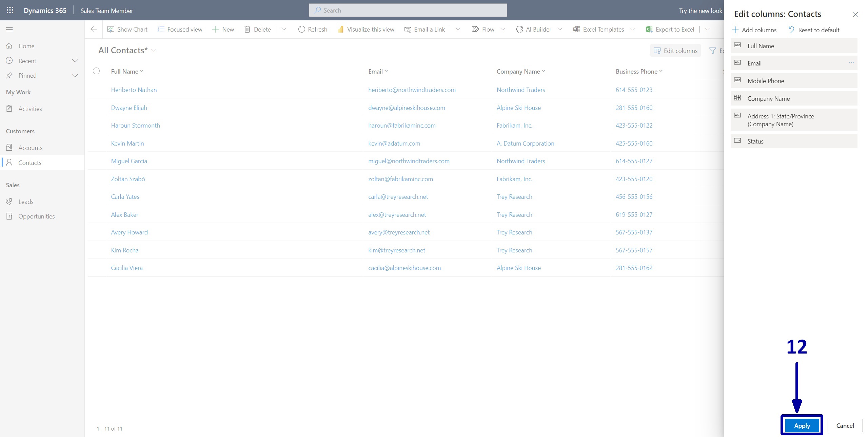Collapse the site map hamburger menu
868x437 pixels.
9,30
